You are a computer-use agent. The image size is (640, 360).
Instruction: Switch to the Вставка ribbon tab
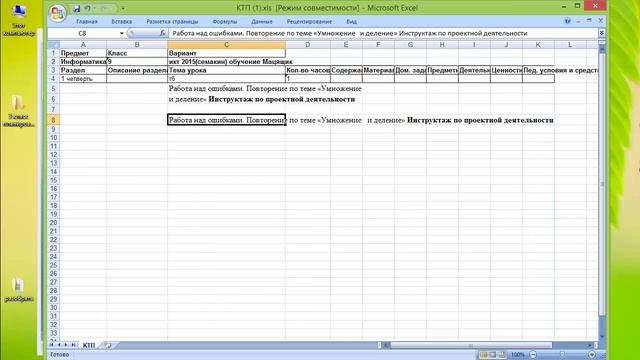click(122, 22)
